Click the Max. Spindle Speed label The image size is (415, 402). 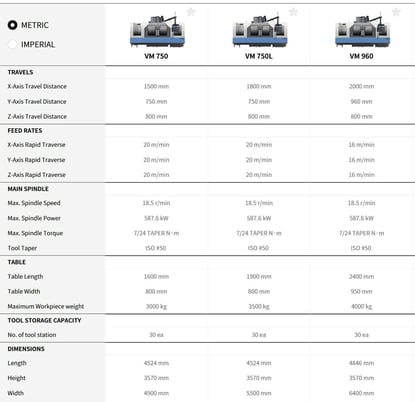click(34, 203)
